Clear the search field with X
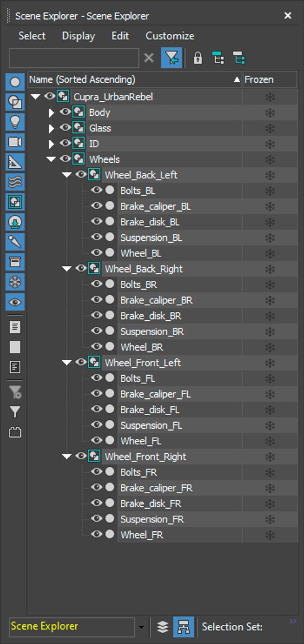304x644 pixels. [148, 58]
